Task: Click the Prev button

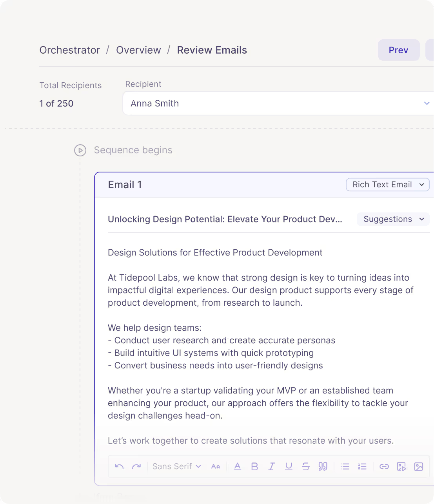Action: pyautogui.click(x=399, y=50)
